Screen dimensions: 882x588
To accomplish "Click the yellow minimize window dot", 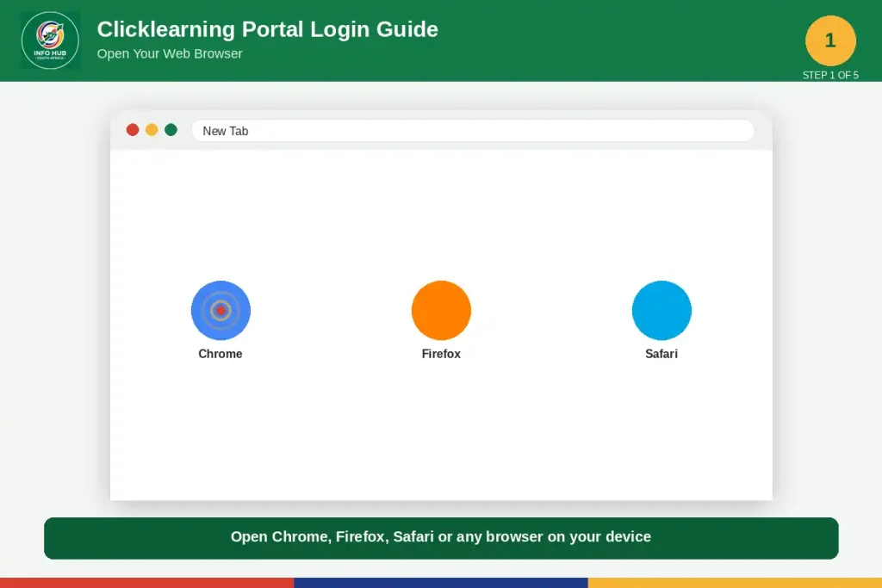I will click(152, 130).
